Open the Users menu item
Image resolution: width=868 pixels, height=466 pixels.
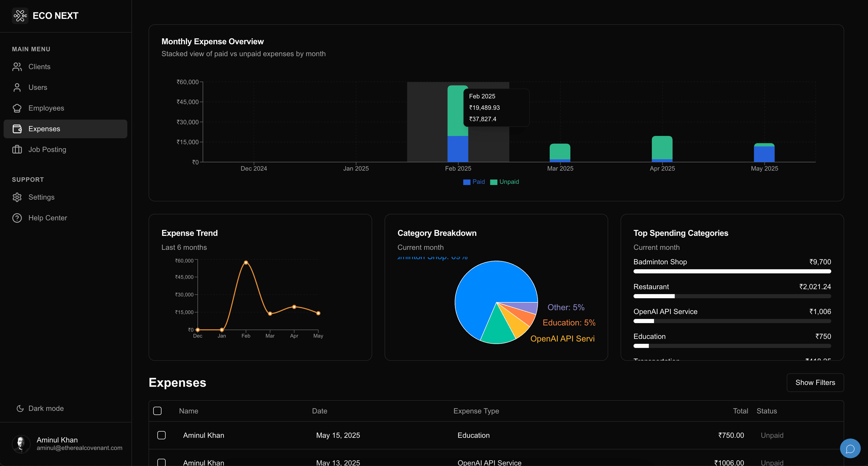(65, 87)
